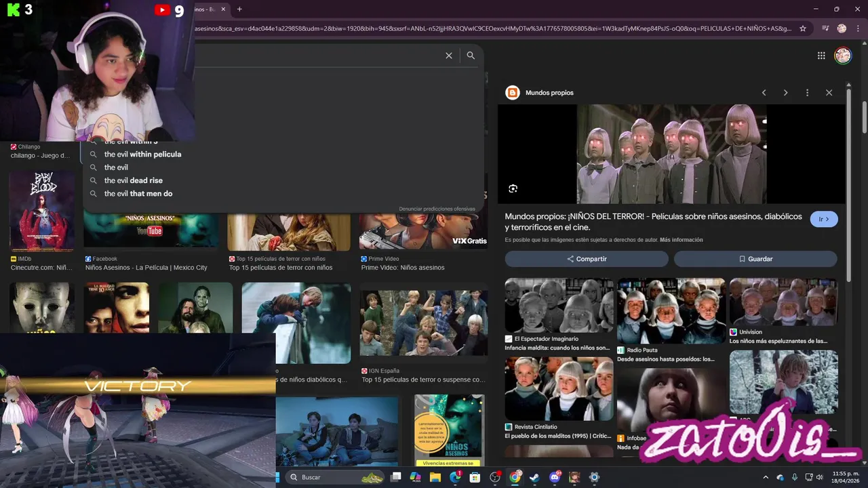Open Discord from the taskbar
The width and height of the screenshot is (868, 488).
click(555, 477)
